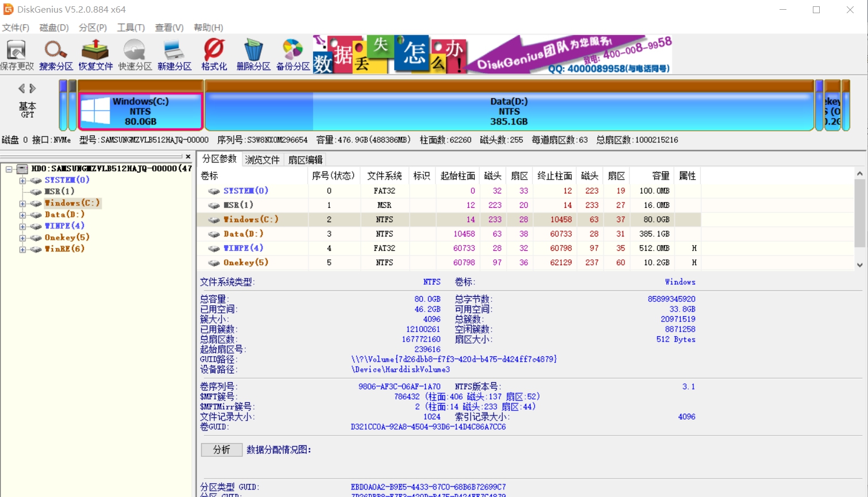This screenshot has height=497, width=868.
Task: Open the 磁盘(D) menu
Action: 54,28
